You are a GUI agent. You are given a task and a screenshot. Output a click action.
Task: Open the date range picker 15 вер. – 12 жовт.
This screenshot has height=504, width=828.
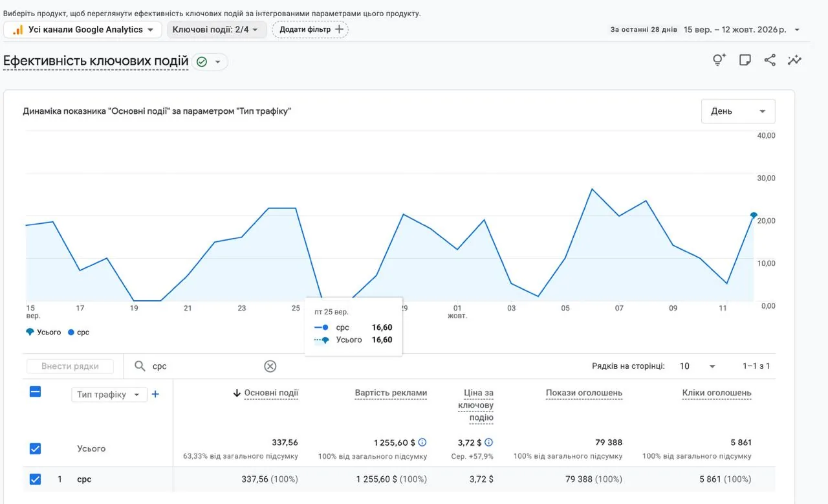[x=742, y=30]
